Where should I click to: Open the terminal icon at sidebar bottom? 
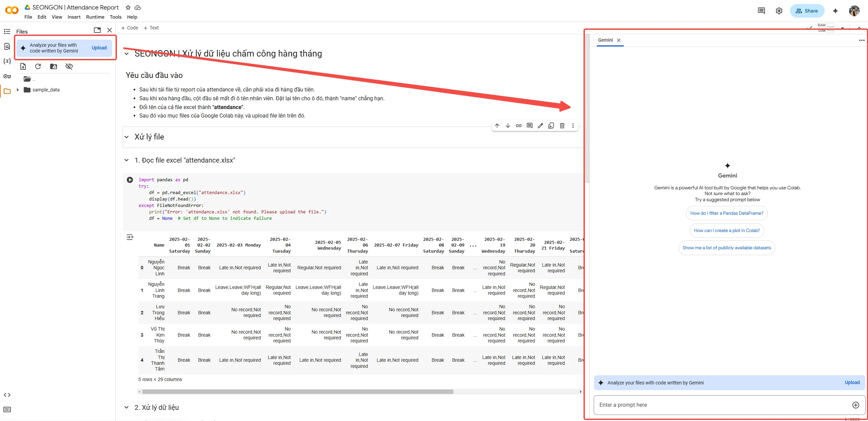[x=7, y=409]
